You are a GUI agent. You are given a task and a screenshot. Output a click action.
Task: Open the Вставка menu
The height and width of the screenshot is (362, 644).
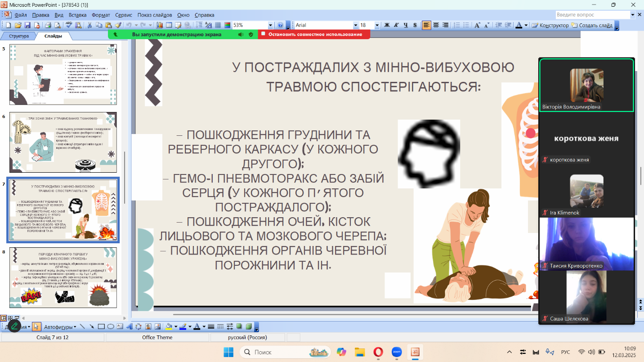tap(77, 15)
